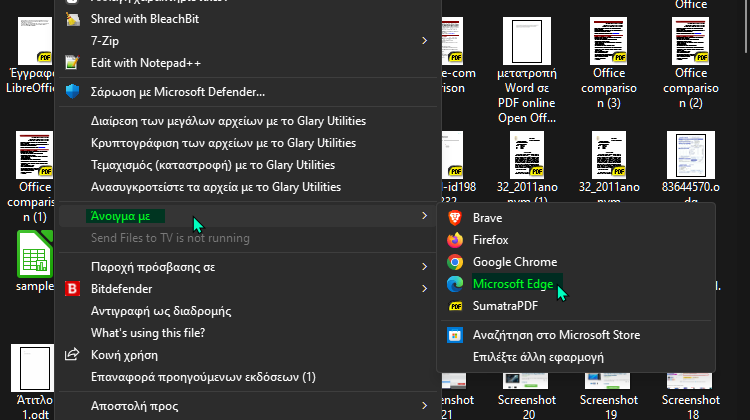Expand the 7-Zip submenu arrow
Image resolution: width=750 pixels, height=420 pixels.
tap(424, 41)
